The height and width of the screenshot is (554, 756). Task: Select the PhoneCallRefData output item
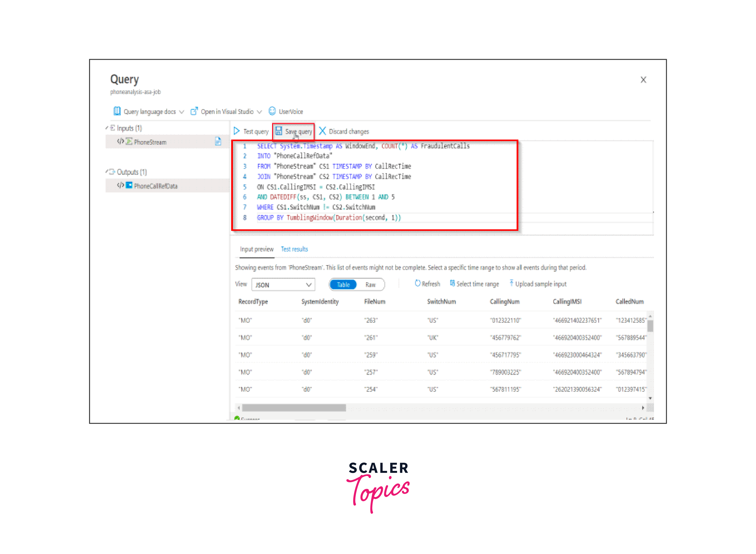(x=156, y=186)
